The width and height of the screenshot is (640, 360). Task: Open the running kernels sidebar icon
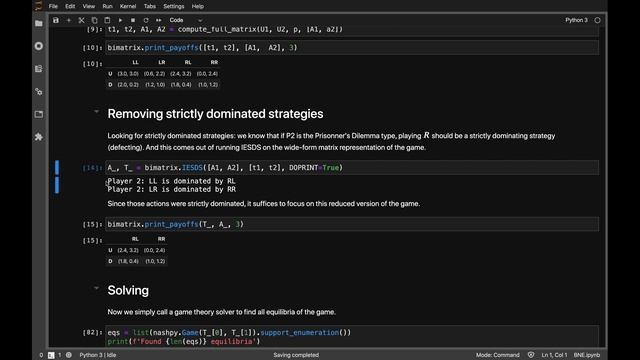(39, 46)
